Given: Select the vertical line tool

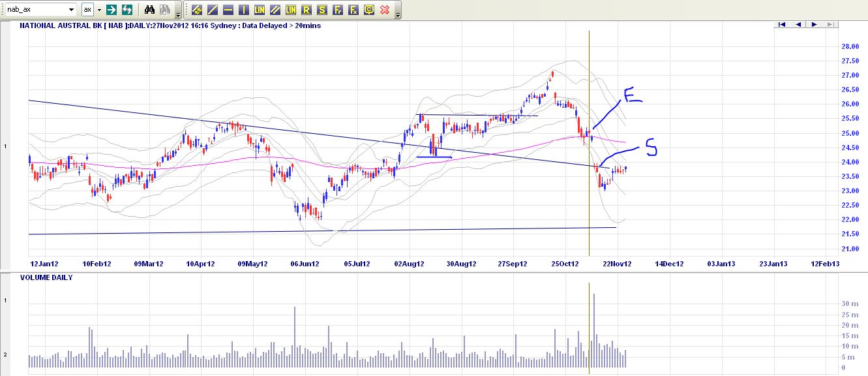Looking at the screenshot, I should point(244,10).
